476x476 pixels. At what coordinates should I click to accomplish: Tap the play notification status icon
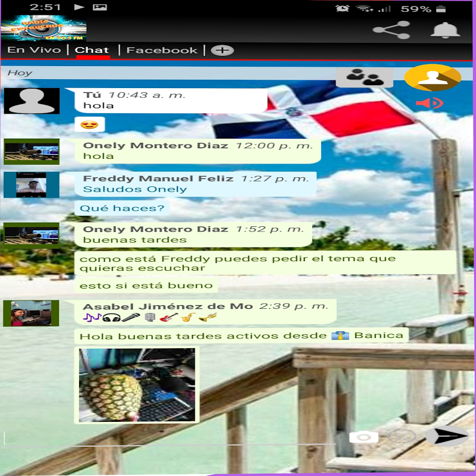[x=79, y=7]
